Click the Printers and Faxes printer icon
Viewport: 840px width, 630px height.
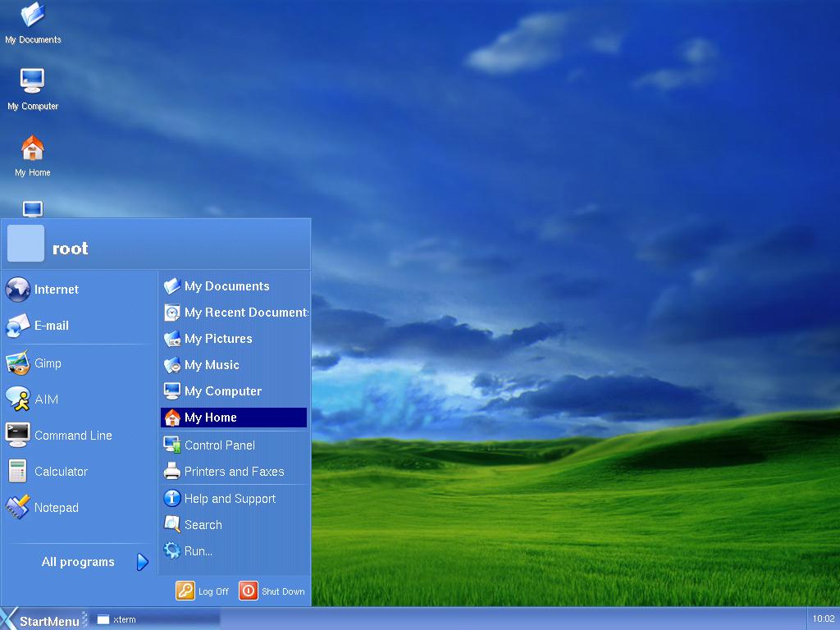(172, 471)
